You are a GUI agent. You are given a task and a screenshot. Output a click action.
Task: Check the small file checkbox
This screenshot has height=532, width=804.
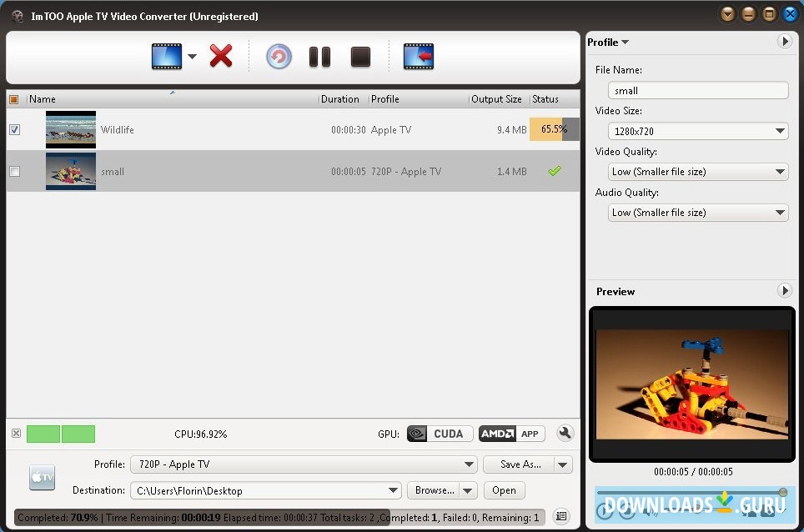tap(15, 172)
